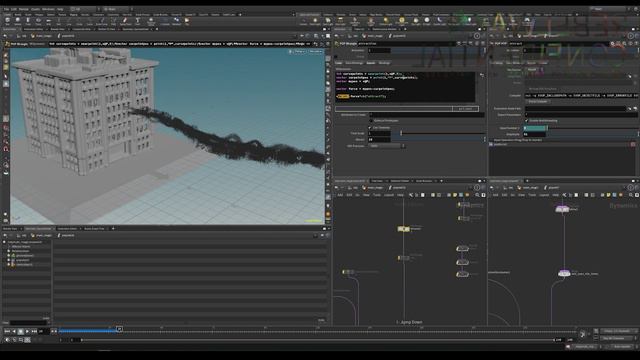Select the L-System shelf tool

[x=165, y=21]
